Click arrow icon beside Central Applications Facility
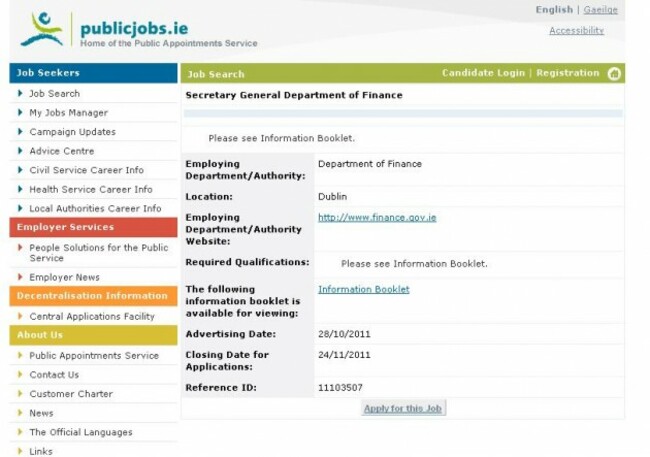650x457 pixels. tap(20, 317)
